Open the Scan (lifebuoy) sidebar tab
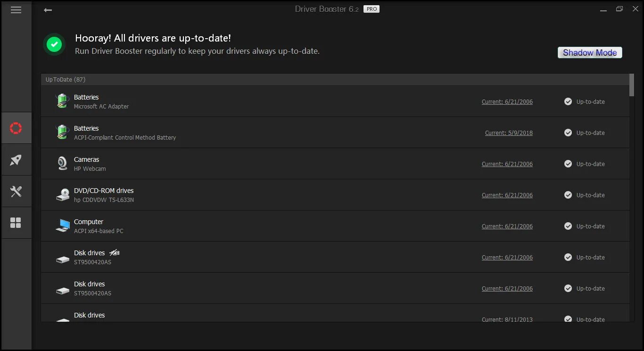Viewport: 644px width, 351px height. (x=16, y=128)
